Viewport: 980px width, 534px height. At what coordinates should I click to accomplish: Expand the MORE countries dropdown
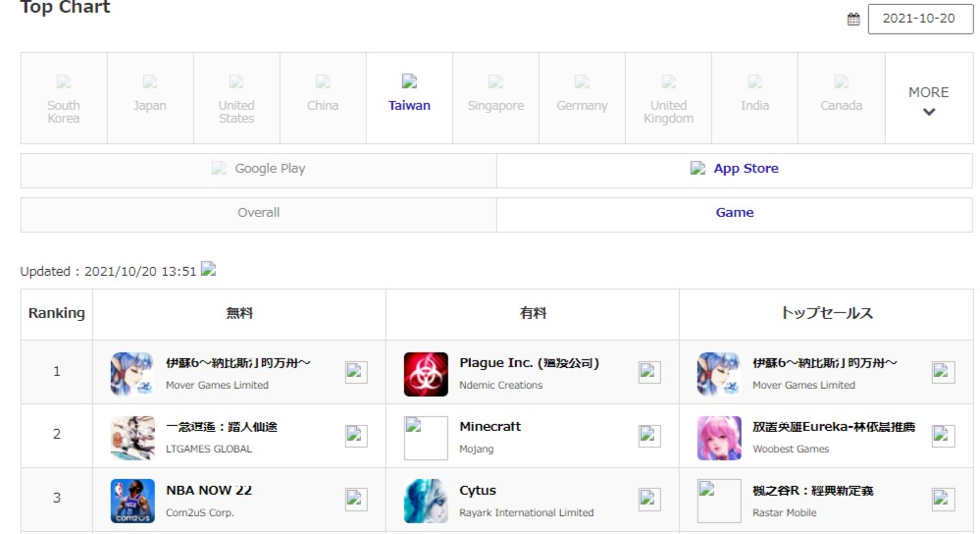coord(929,100)
